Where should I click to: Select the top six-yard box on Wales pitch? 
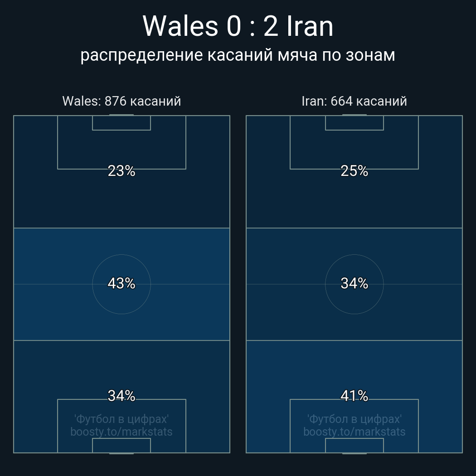pos(121,123)
